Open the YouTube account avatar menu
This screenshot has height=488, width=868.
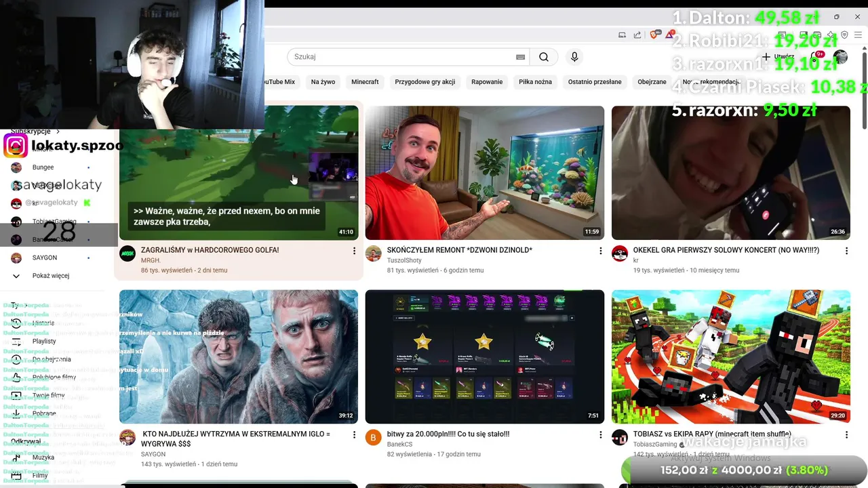click(840, 57)
